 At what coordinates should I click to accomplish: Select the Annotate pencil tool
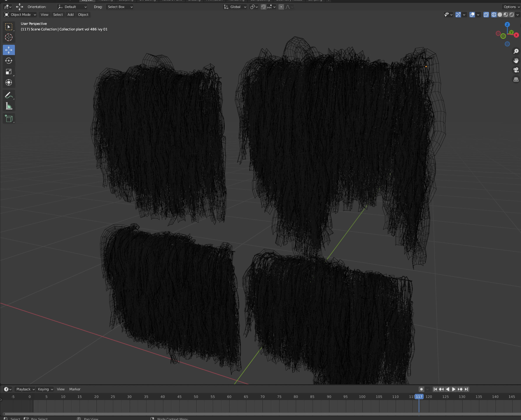coord(9,95)
